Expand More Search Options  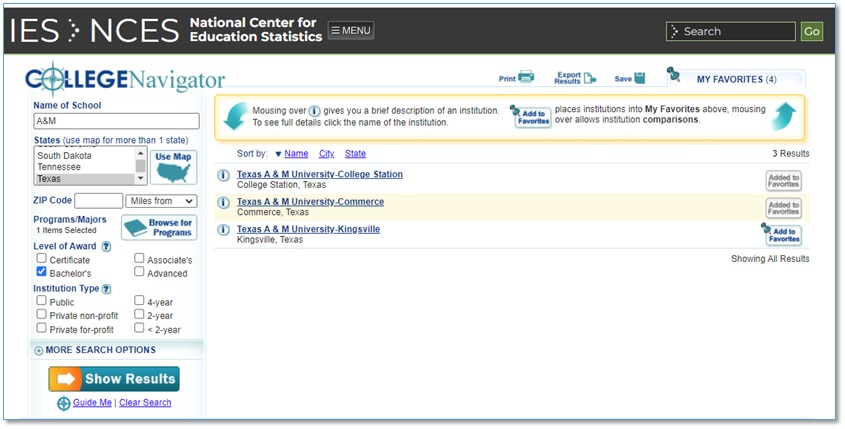point(95,350)
